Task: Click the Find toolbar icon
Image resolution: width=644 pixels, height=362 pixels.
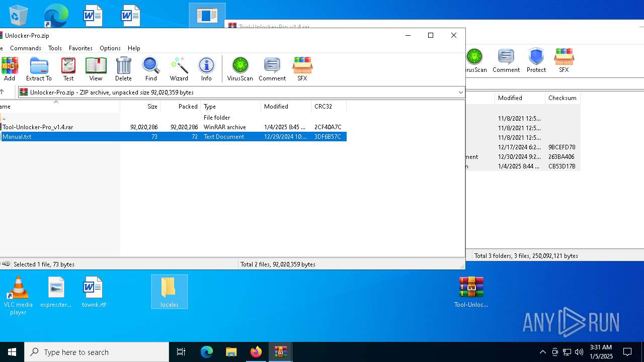Action: pos(151,69)
